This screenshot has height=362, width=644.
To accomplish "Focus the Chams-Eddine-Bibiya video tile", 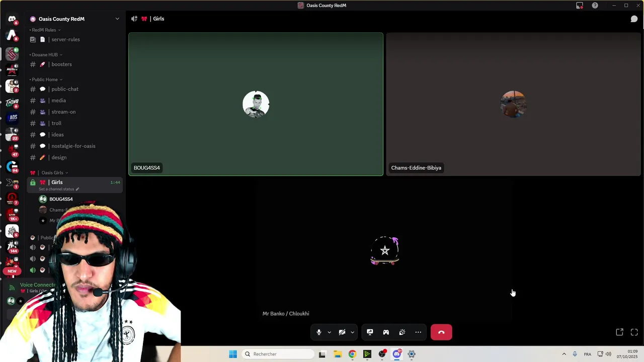I will (x=513, y=104).
